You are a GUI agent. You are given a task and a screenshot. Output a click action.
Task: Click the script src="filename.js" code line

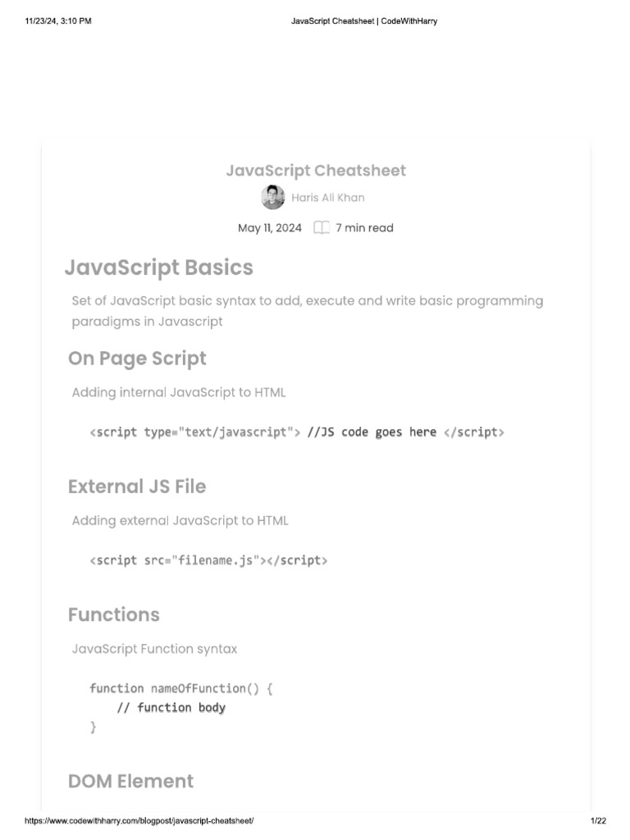[208, 560]
